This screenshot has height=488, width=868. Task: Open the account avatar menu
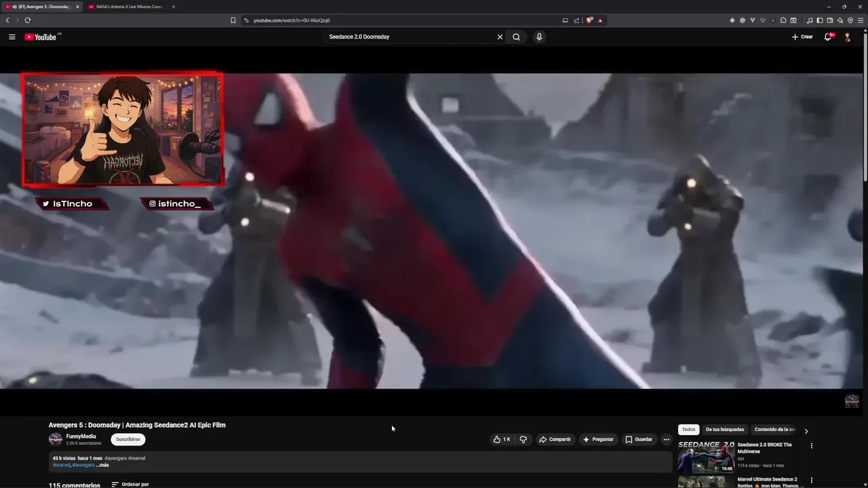[847, 37]
